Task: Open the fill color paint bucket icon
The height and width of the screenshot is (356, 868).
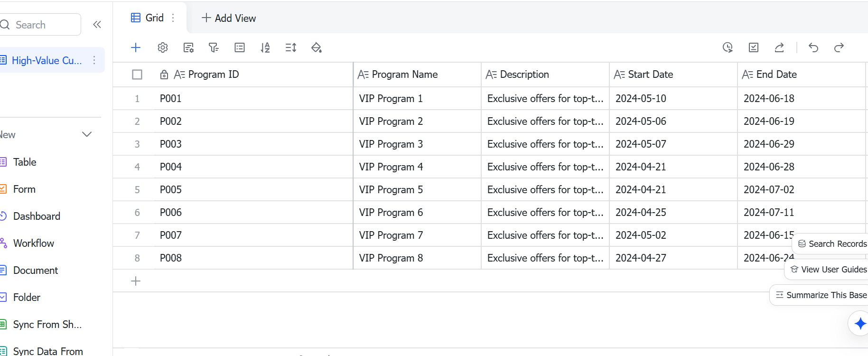Action: coord(317,47)
